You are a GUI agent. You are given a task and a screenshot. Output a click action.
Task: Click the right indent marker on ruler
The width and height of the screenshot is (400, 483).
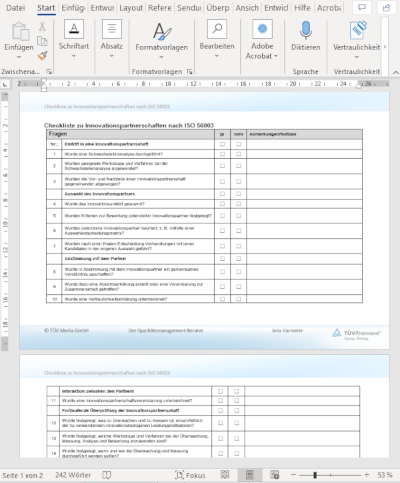click(359, 86)
